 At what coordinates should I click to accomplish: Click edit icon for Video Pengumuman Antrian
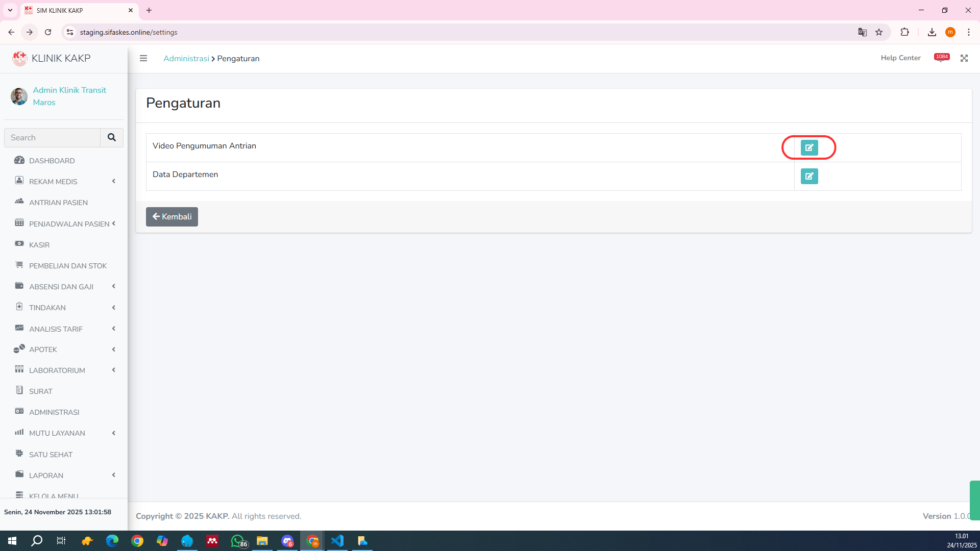(x=809, y=147)
